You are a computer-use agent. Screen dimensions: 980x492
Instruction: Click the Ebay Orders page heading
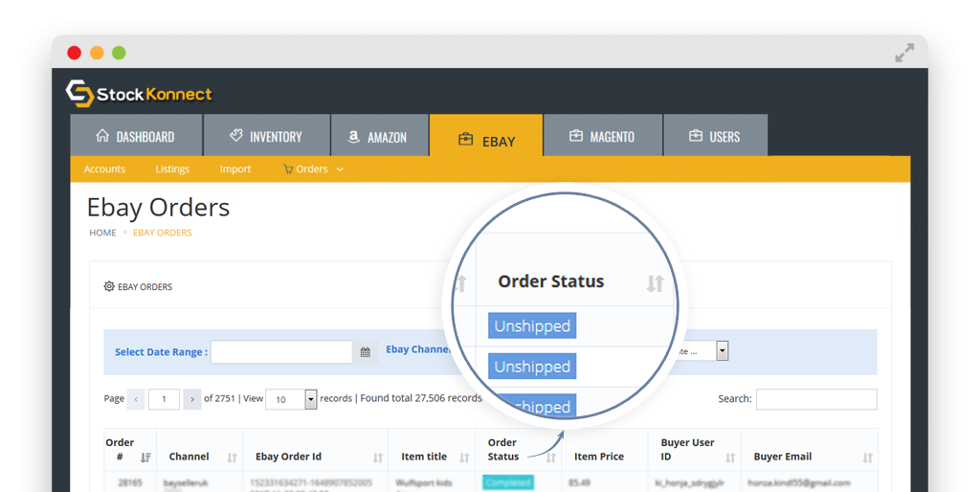[158, 207]
